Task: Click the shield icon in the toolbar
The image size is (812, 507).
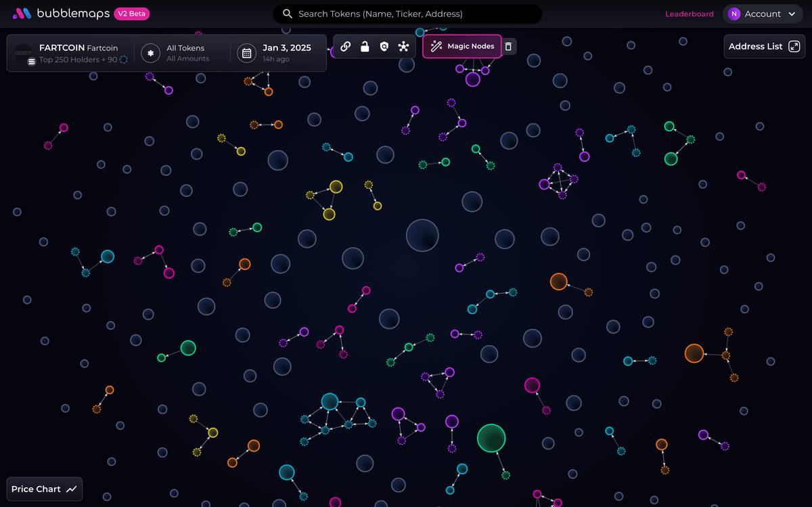Action: point(384,47)
